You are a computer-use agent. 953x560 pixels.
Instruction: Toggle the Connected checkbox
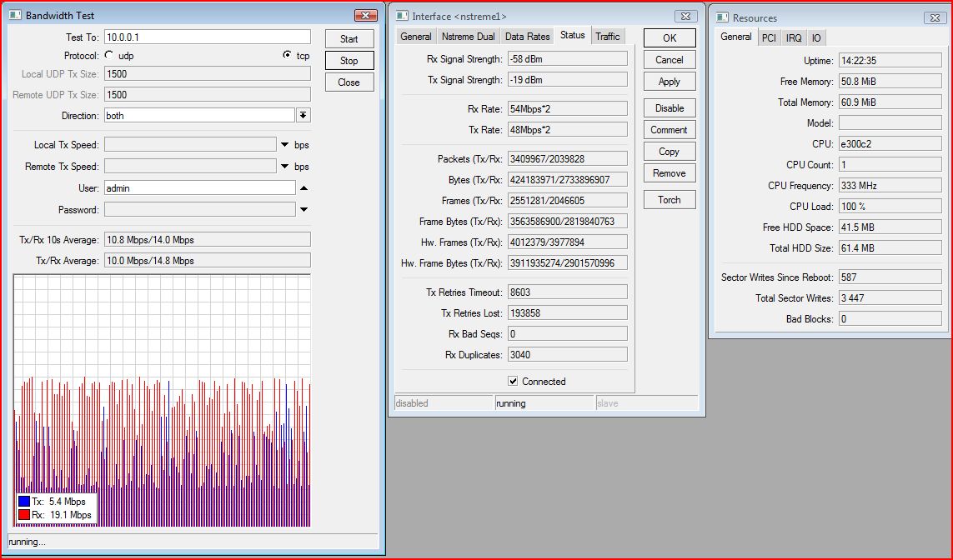(514, 382)
